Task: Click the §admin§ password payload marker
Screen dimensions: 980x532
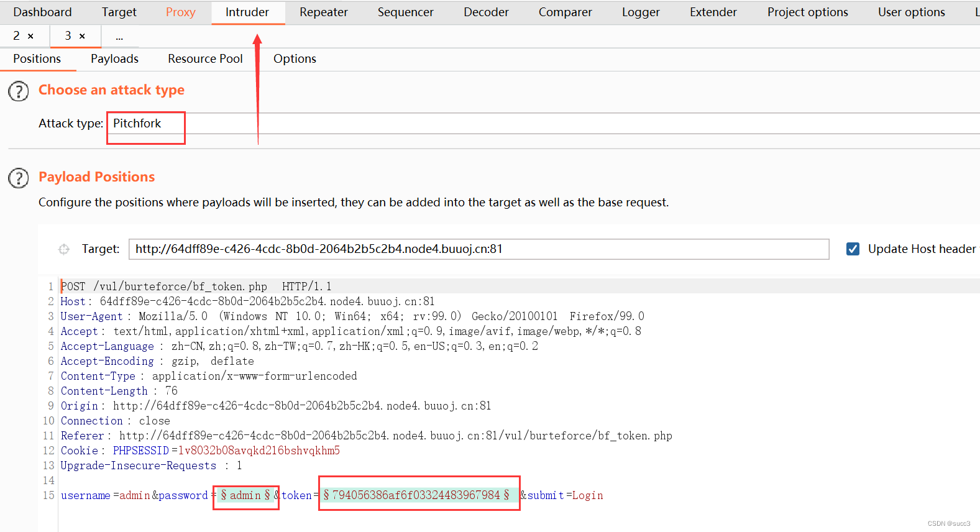Action: 246,495
